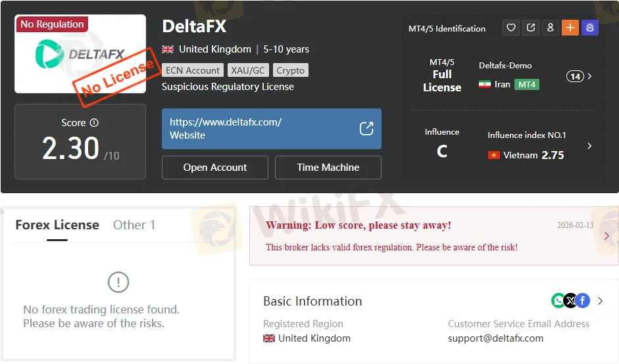The height and width of the screenshot is (364, 619).
Task: Click the Warning: Low score headline
Action: pyautogui.click(x=359, y=225)
